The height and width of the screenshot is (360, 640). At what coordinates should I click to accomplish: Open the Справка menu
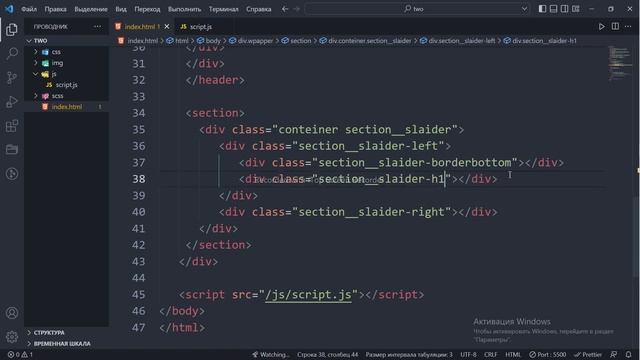[x=259, y=9]
